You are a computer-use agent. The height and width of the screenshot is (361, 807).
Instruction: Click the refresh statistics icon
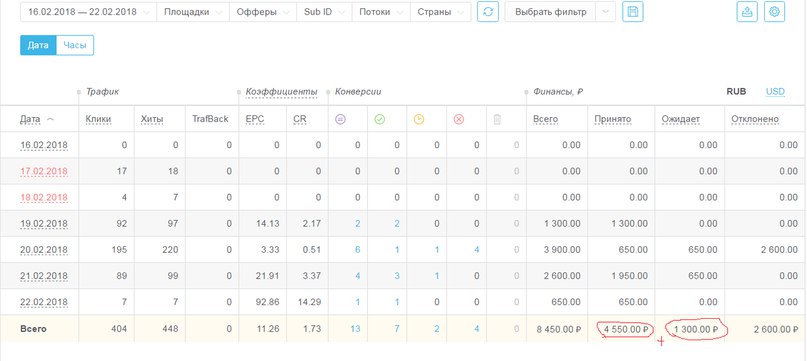pos(488,12)
